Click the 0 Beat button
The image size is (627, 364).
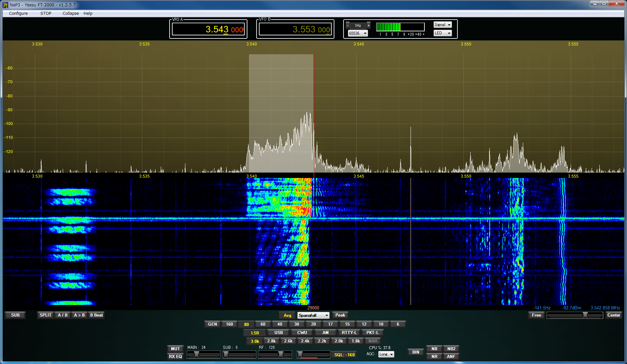click(x=96, y=315)
